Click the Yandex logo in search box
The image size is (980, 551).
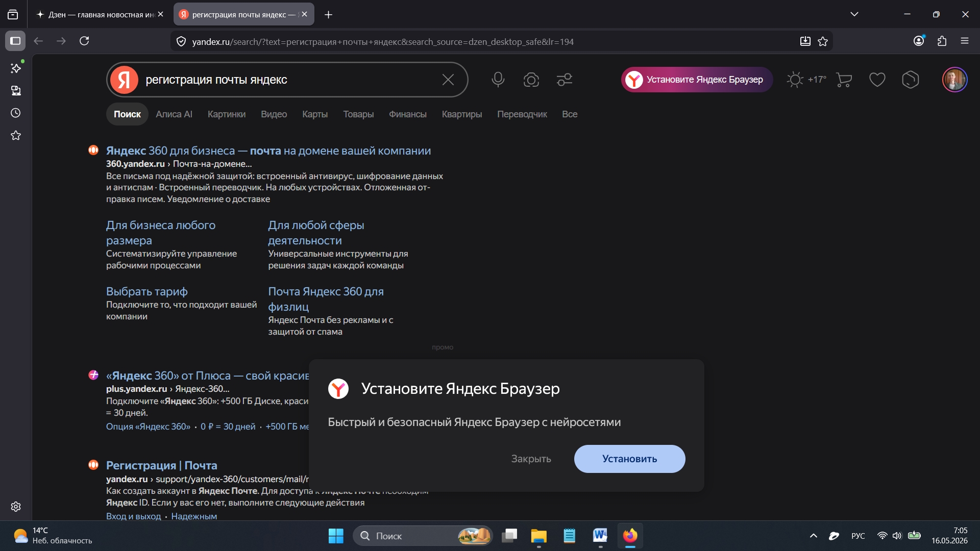tap(124, 80)
